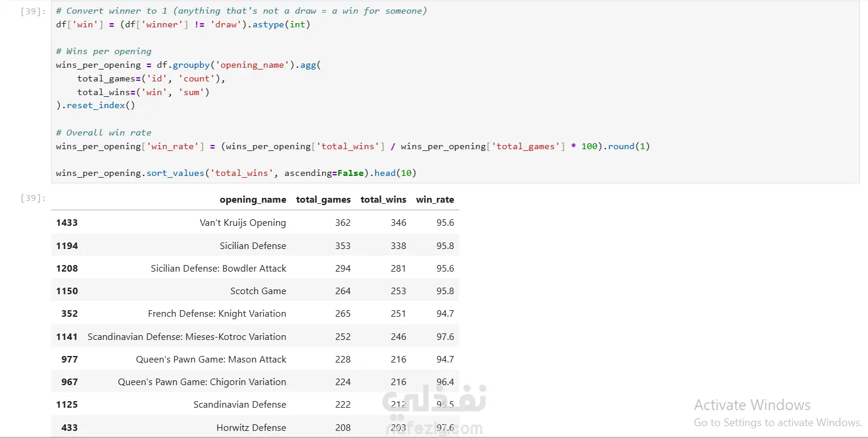Click the Scotch Game opening name

pyautogui.click(x=258, y=291)
